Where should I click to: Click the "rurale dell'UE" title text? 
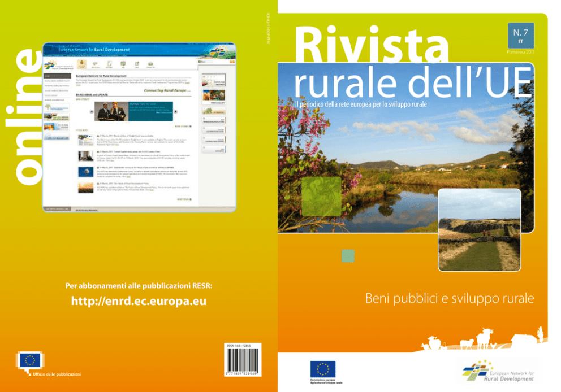tap(413, 83)
